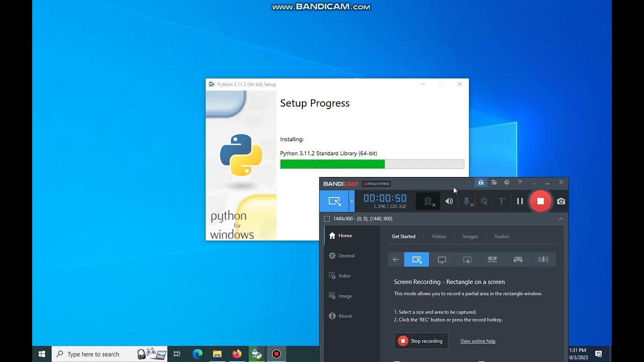Image resolution: width=644 pixels, height=362 pixels.
Task: Click Python installer taskbar icon
Action: 257,354
